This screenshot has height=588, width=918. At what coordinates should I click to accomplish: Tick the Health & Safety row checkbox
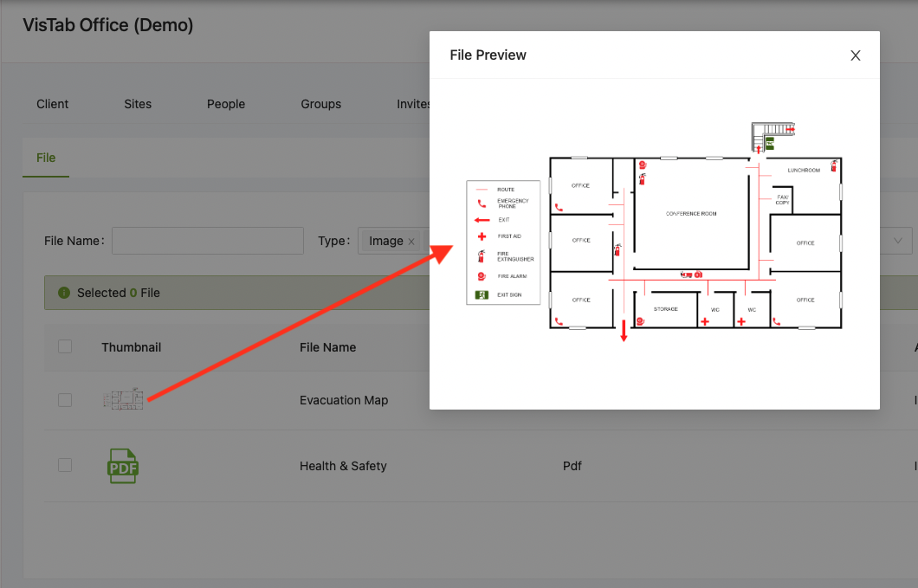pos(65,465)
